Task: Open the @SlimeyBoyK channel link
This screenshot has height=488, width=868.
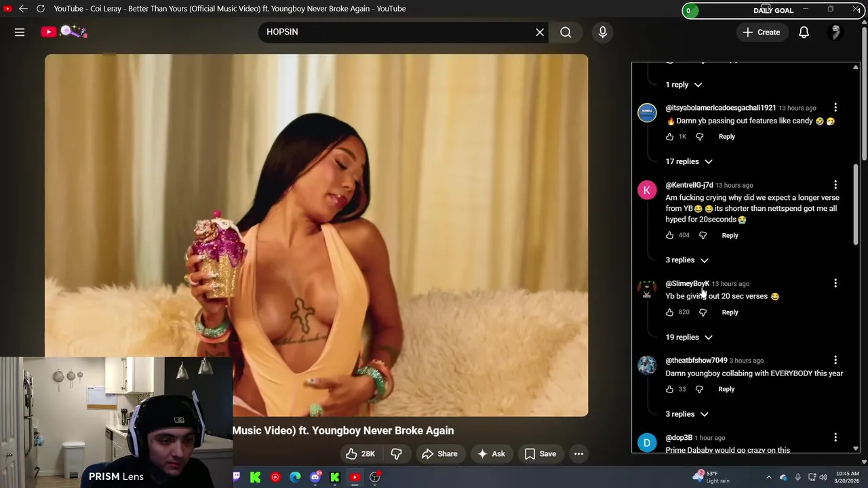Action: click(x=687, y=284)
